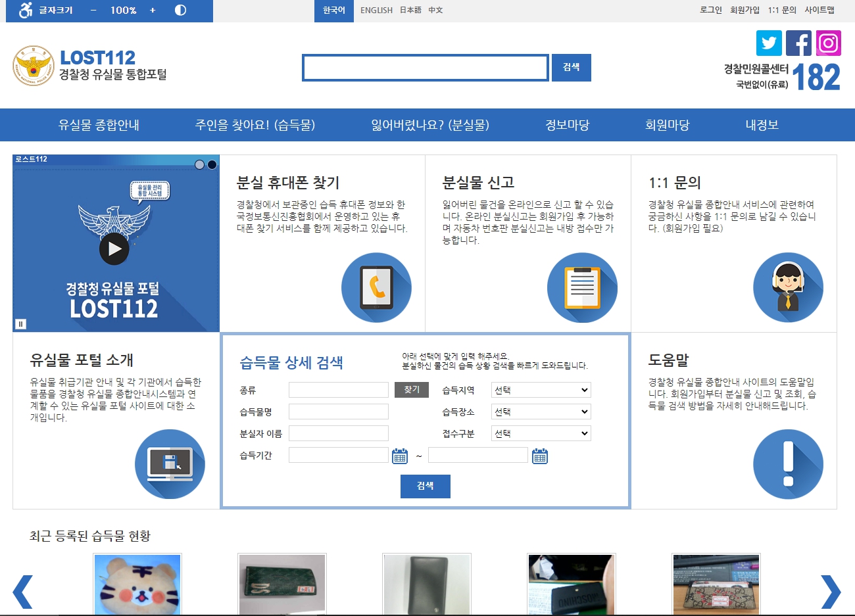Switch language to 日本語

pyautogui.click(x=410, y=11)
